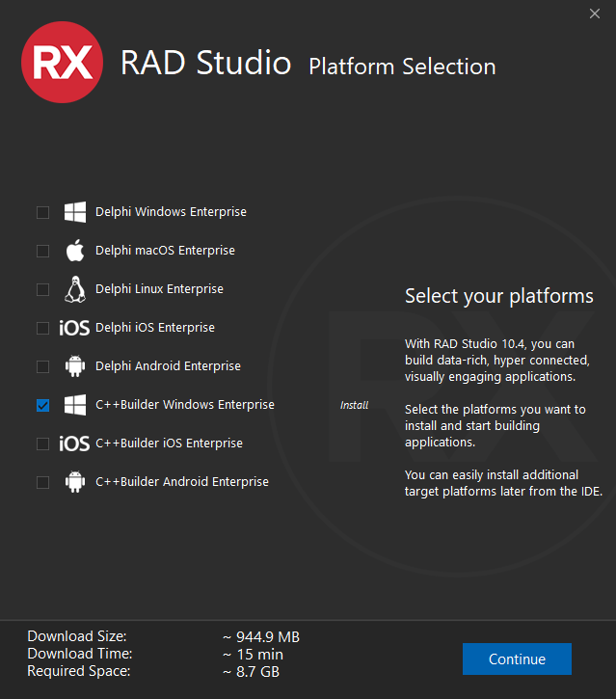
Task: Click the Linux penguin icon
Action: [75, 289]
